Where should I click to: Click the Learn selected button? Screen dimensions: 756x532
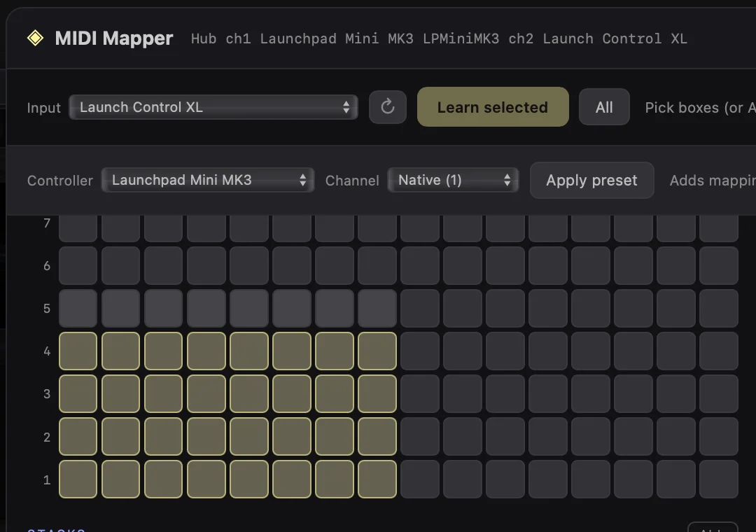pos(493,107)
